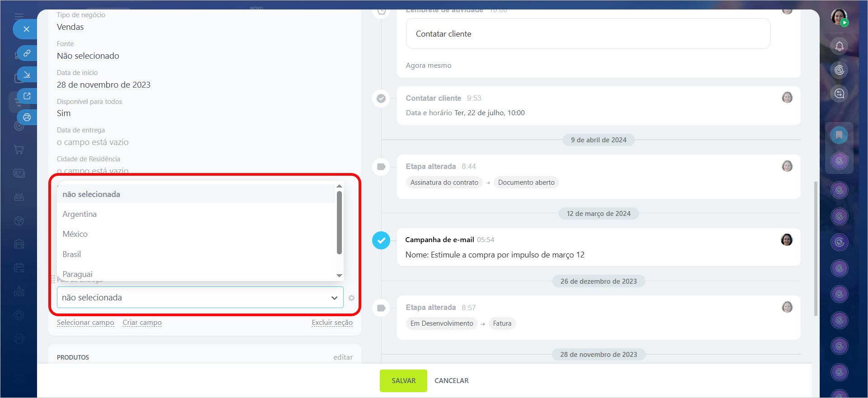Select Argentina from the country list
The image size is (868, 398).
[79, 214]
